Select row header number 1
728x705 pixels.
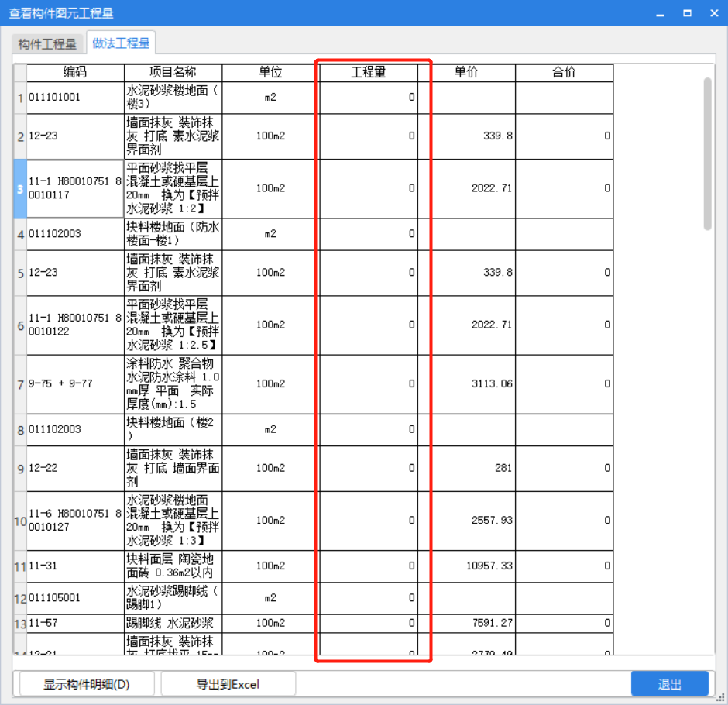click(20, 98)
